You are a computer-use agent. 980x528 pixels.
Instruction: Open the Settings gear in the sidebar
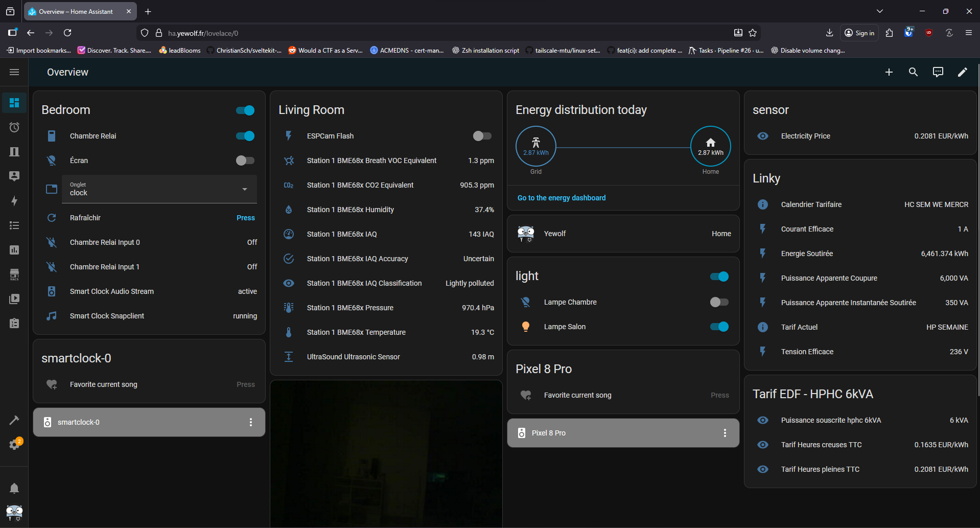tap(14, 444)
